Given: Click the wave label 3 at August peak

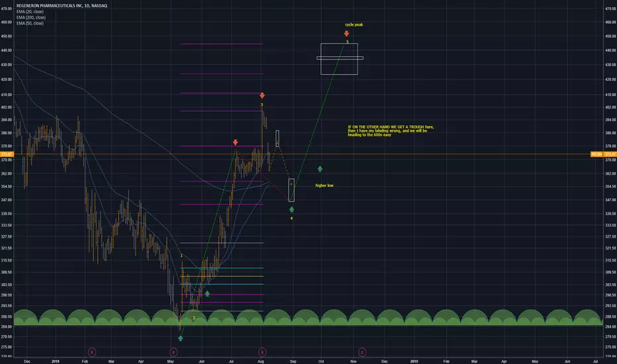Looking at the screenshot, I should click(261, 105).
